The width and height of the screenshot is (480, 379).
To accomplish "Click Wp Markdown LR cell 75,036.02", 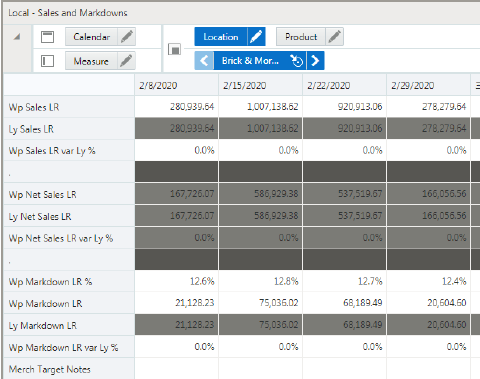I will (261, 303).
